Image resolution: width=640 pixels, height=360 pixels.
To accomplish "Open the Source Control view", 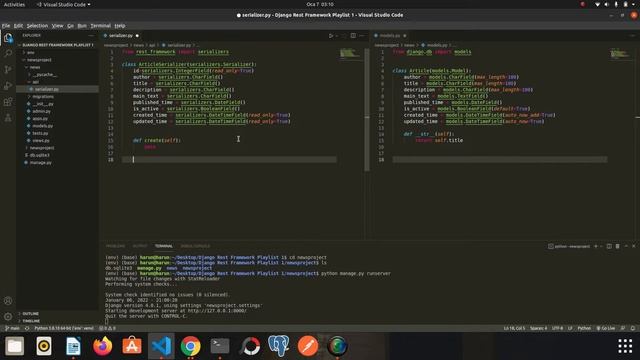I will tap(8, 69).
